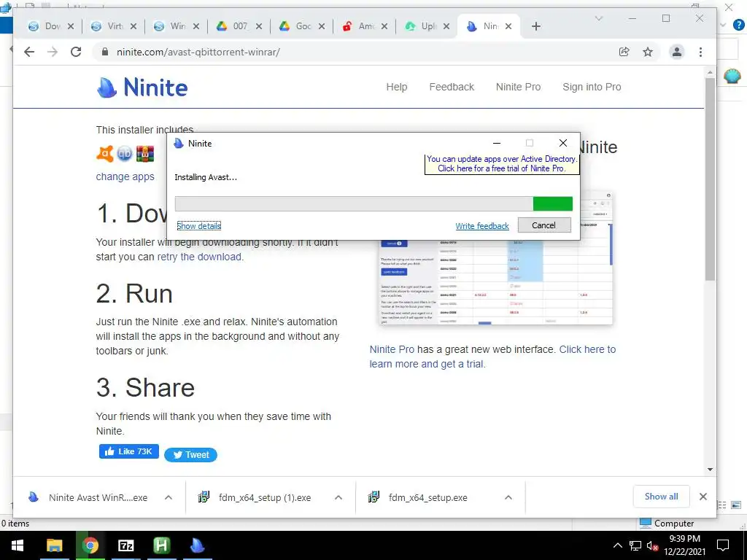747x560 pixels.
Task: Click the taskbar clock showing 9:39 PM
Action: [684, 545]
